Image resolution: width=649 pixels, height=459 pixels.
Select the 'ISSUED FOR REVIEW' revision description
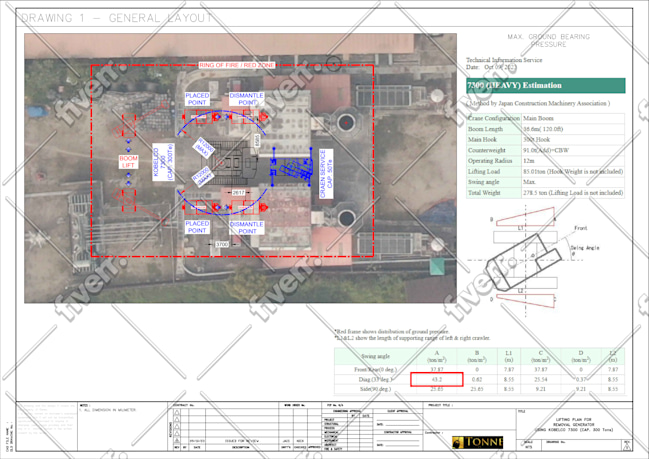tap(242, 441)
